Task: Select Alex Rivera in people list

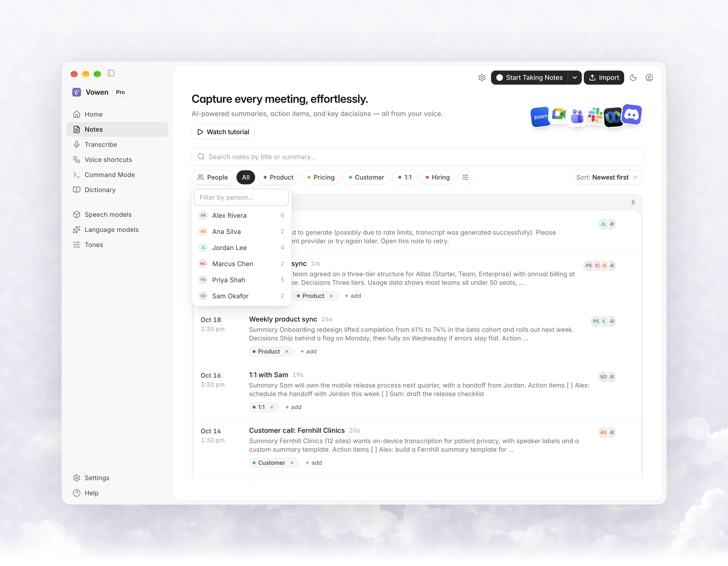Action: [241, 215]
